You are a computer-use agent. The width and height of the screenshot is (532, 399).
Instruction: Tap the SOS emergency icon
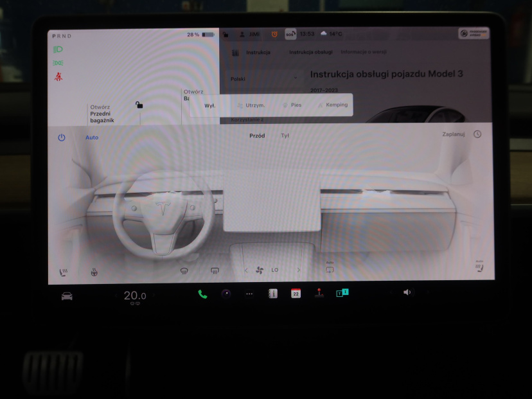tap(290, 34)
